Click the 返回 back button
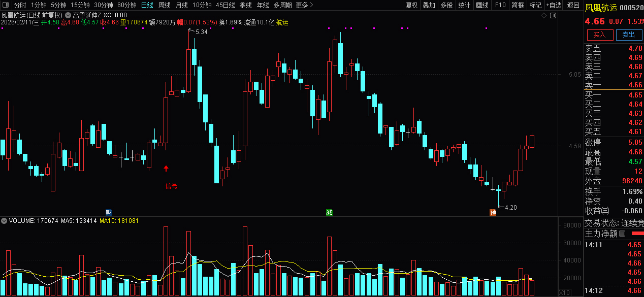The image size is (644, 297). tap(573, 5)
